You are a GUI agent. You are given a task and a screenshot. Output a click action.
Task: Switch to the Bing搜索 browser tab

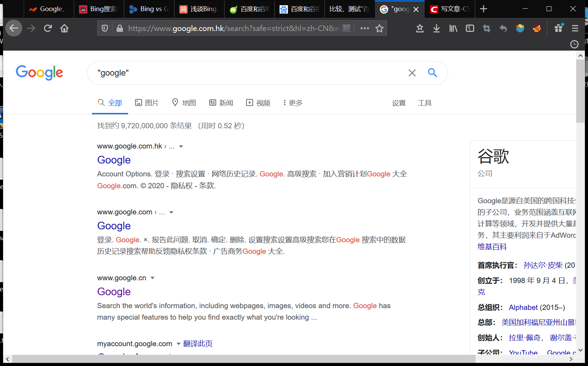click(99, 9)
